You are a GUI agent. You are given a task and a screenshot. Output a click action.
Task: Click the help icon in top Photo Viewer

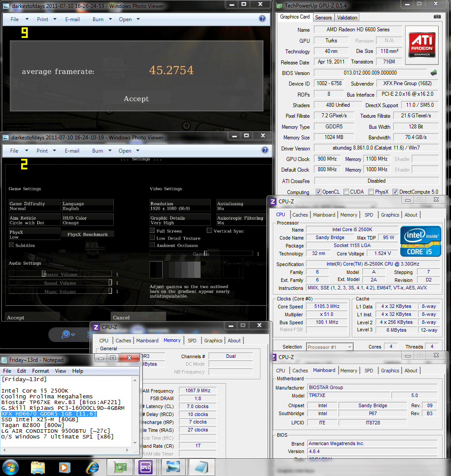[x=262, y=19]
